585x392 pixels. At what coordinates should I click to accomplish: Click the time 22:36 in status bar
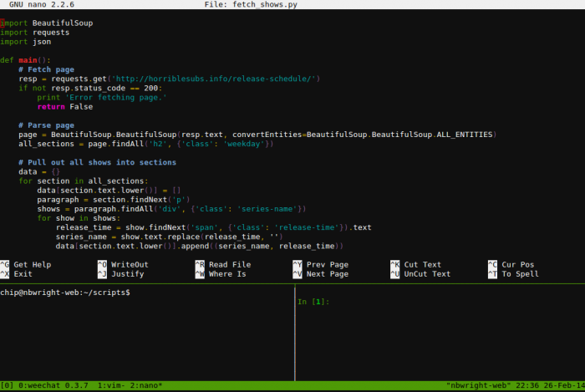click(x=527, y=385)
